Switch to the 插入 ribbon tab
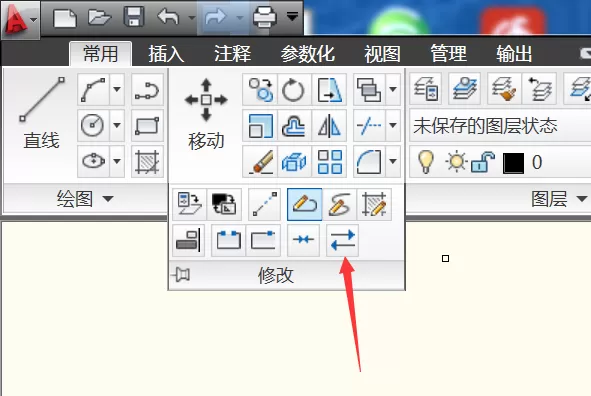591x396 pixels. [166, 54]
